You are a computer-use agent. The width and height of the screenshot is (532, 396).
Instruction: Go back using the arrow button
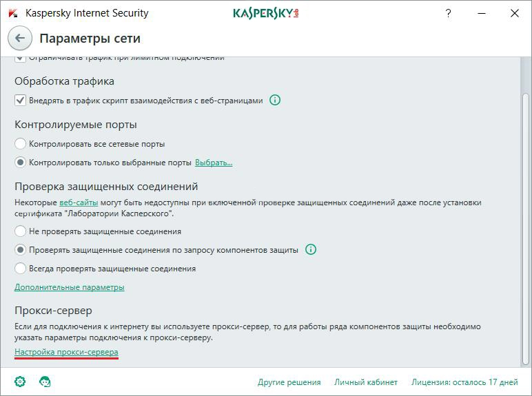tap(20, 38)
